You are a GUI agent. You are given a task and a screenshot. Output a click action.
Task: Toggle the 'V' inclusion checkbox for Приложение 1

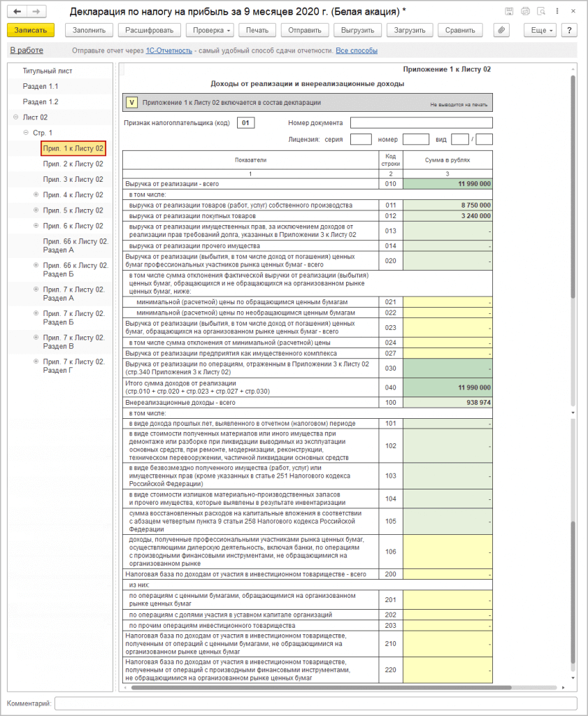132,103
